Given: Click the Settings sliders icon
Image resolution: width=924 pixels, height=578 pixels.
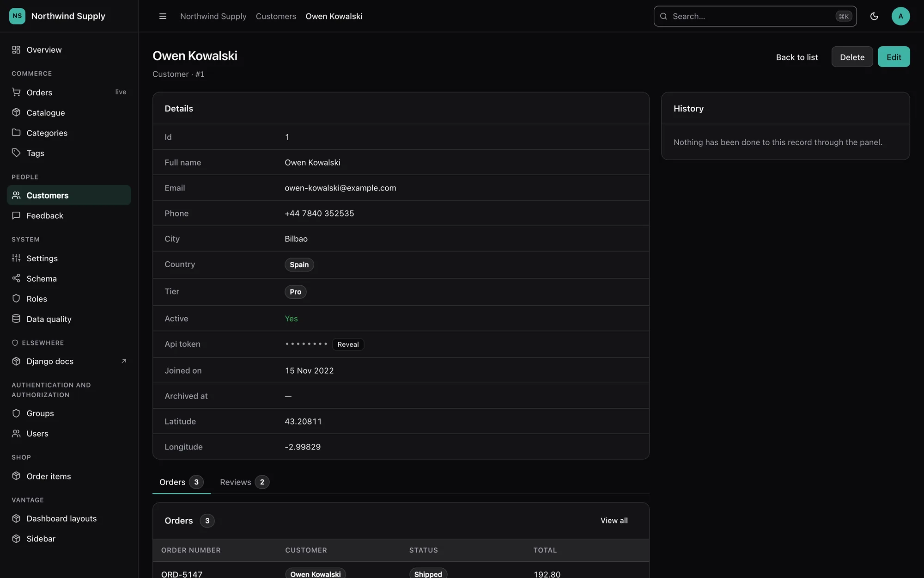Looking at the screenshot, I should (x=16, y=258).
